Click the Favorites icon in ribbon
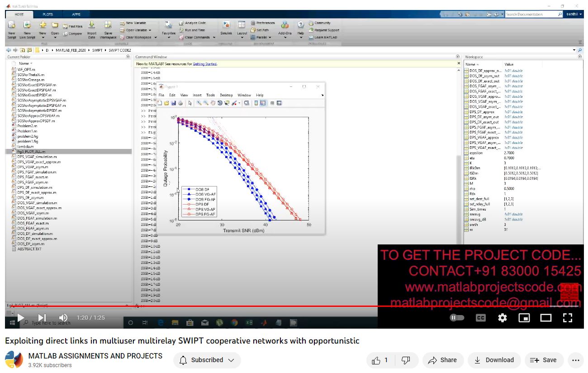 point(168,26)
